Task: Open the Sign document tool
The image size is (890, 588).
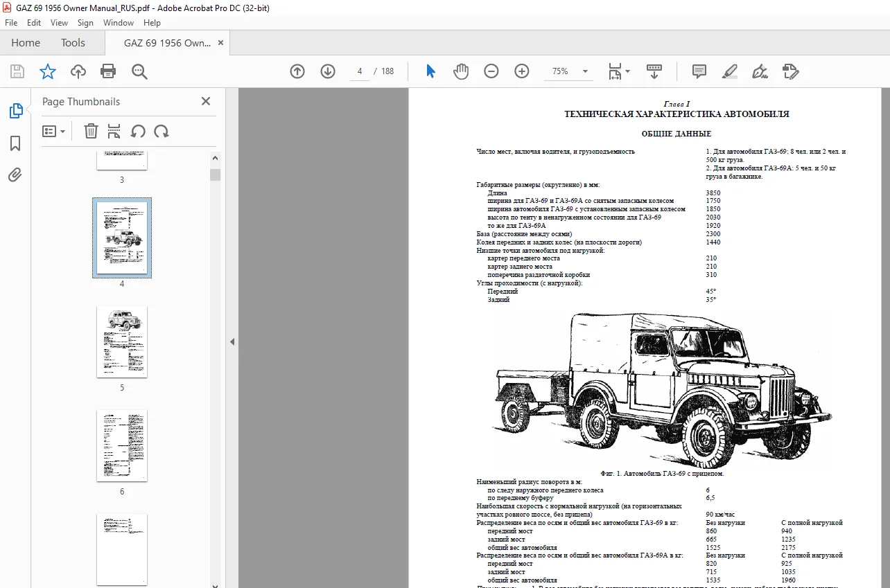Action: click(760, 71)
